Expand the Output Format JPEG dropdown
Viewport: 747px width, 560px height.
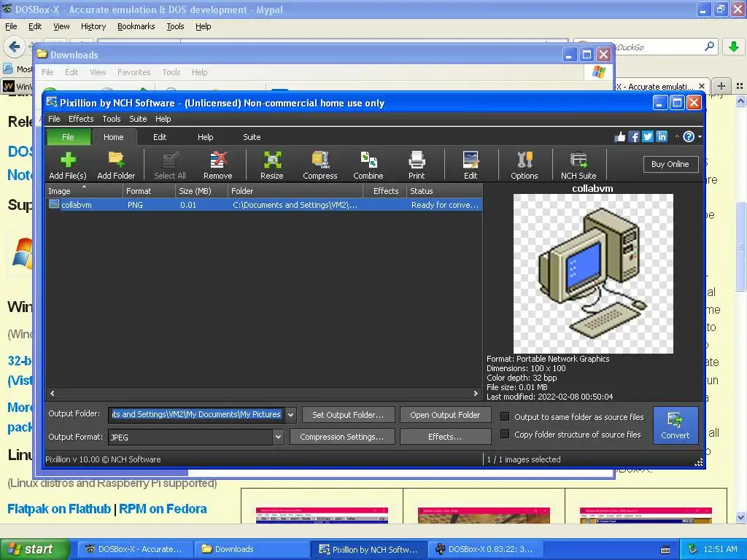(278, 437)
